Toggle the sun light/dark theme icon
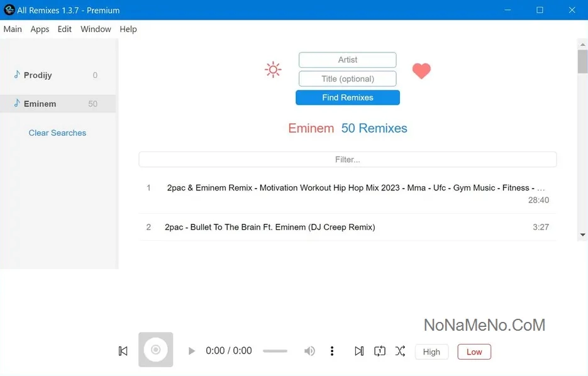 tap(273, 70)
